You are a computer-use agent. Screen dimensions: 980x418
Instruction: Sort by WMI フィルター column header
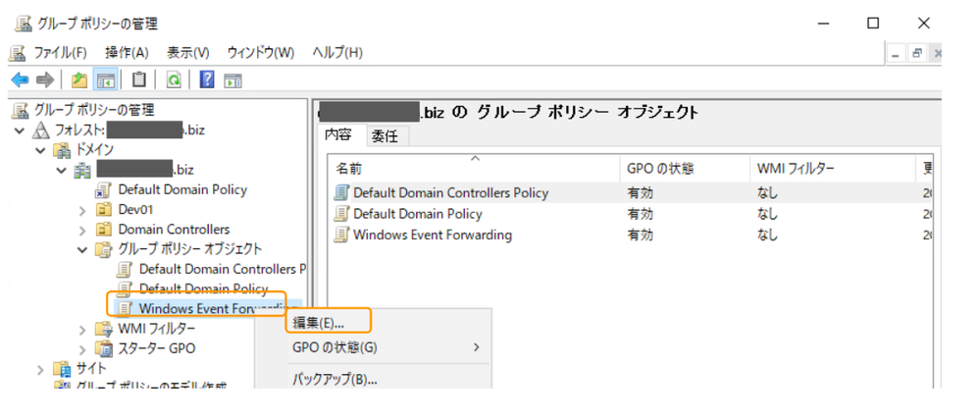pyautogui.click(x=832, y=168)
